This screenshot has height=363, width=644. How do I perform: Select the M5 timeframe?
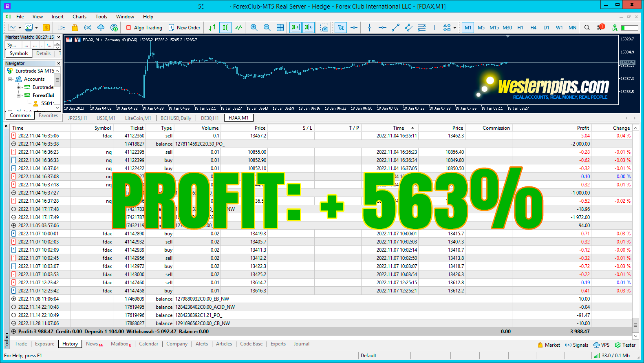(481, 28)
